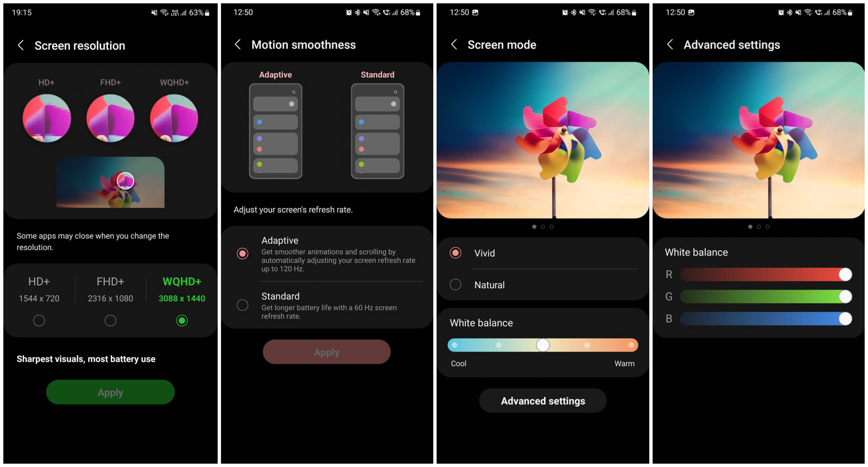Select Vivid screen mode
The width and height of the screenshot is (868, 467).
pos(460,254)
